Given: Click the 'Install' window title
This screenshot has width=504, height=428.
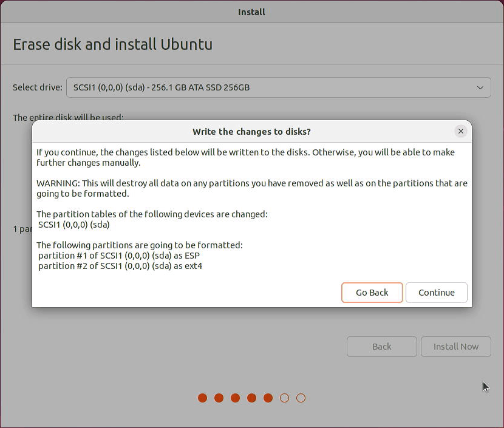Looking at the screenshot, I should 251,12.
